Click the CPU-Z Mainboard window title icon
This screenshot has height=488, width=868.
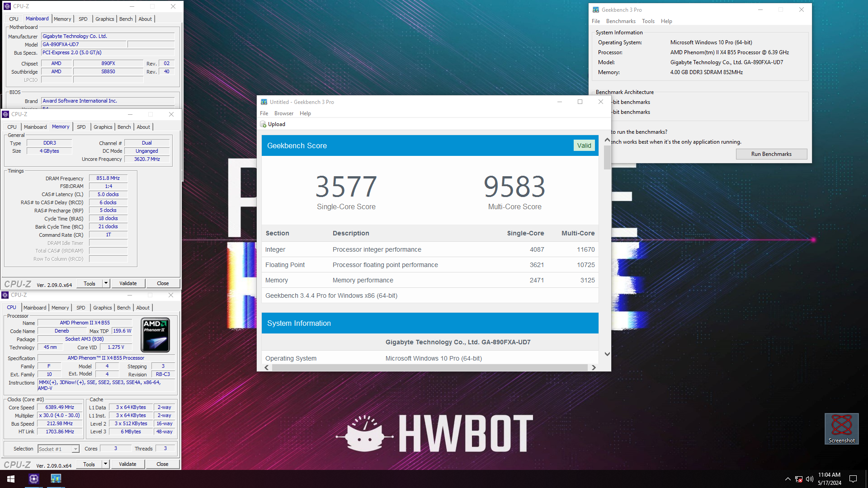pyautogui.click(x=7, y=6)
